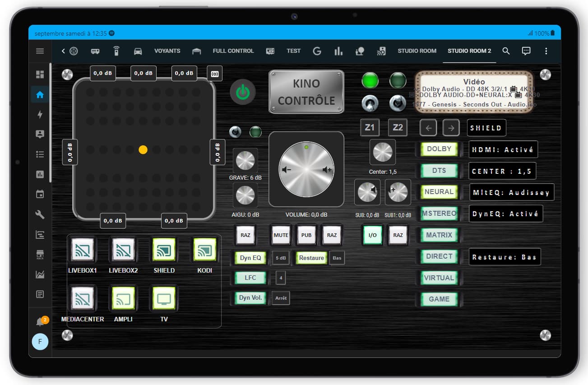588x385 pixels.
Task: Select the LIVEBOX2 cast source icon
Action: pyautogui.click(x=124, y=250)
